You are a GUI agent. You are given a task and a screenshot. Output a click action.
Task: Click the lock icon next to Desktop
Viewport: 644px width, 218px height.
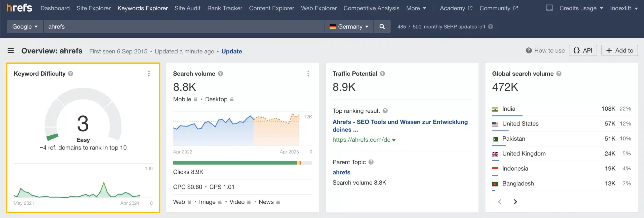pos(232,99)
